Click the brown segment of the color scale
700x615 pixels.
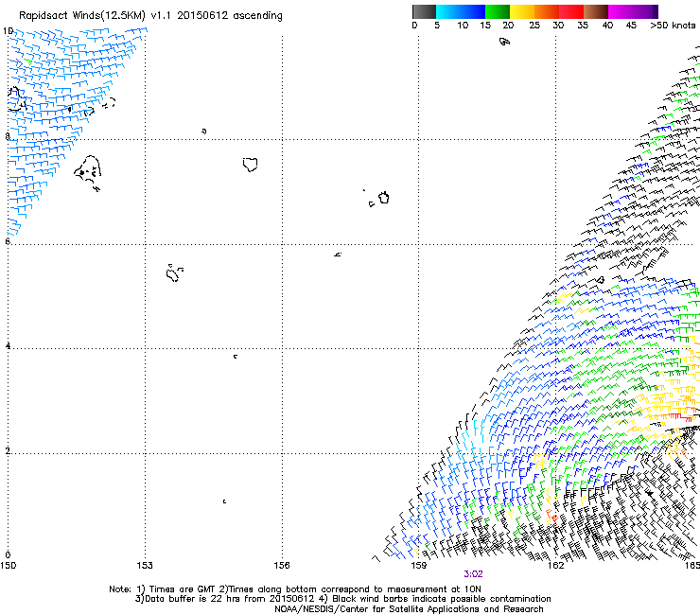596,11
